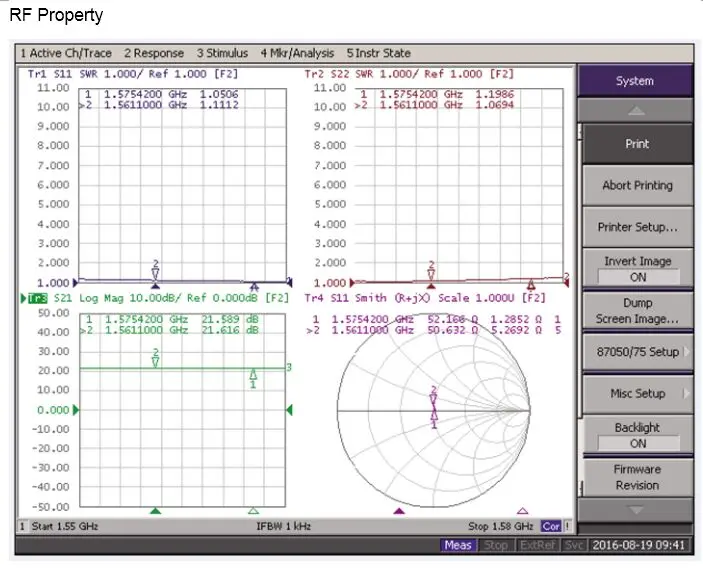Click marker 2 on S21 Log Mag trace
This screenshot has height=580, width=703.
[x=156, y=362]
